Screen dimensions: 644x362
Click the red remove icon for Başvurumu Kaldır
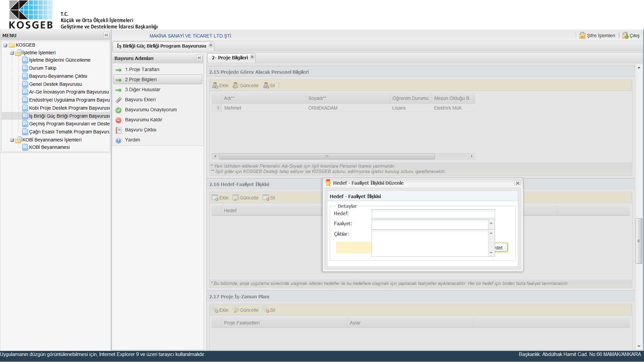tap(118, 120)
